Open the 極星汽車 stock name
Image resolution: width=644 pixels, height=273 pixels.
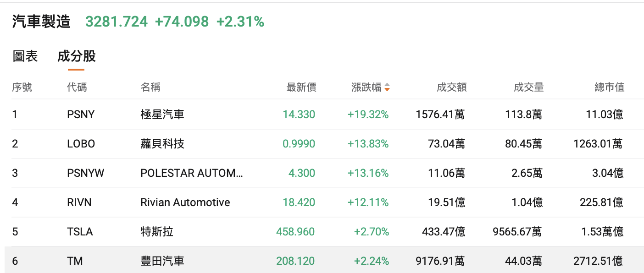(162, 115)
